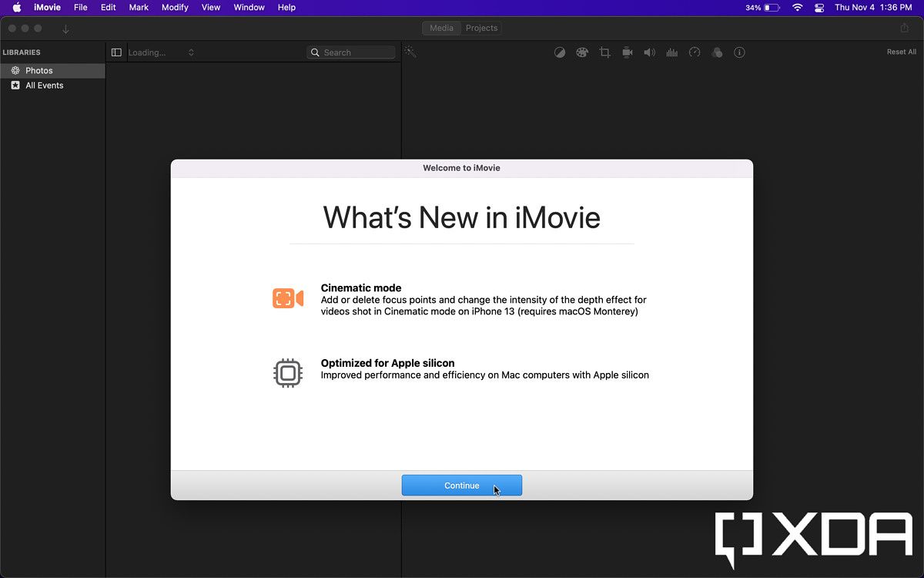Open the color correction palette tool
The width and height of the screenshot is (924, 578).
582,52
